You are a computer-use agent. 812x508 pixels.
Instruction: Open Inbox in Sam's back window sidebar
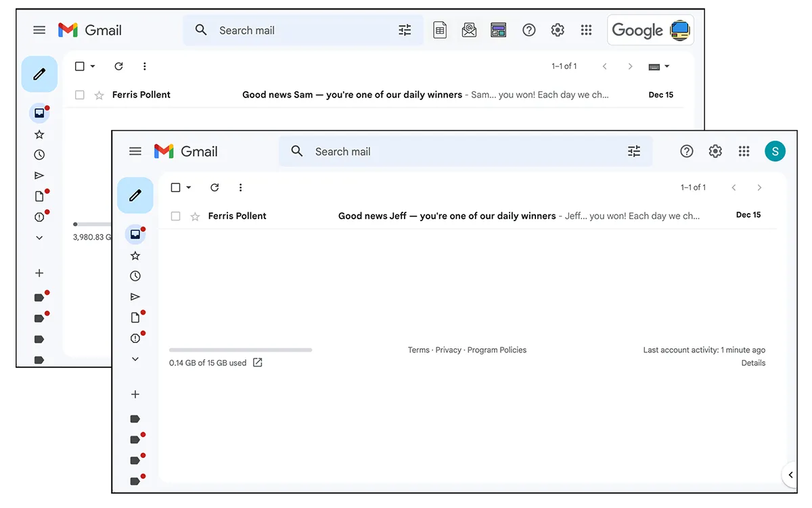(x=39, y=114)
